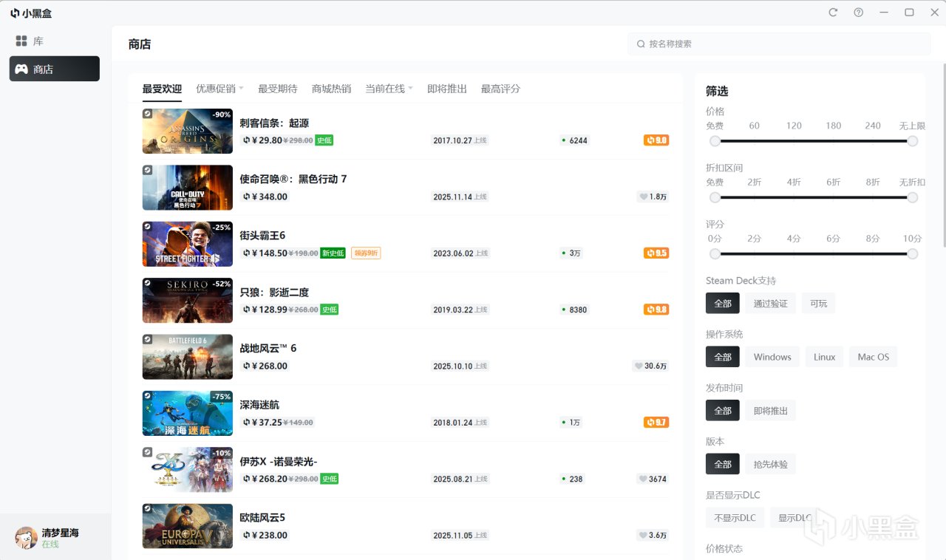This screenshot has height=560, width=946.
Task: Click the online count 6244 indicator
Action: coord(574,140)
